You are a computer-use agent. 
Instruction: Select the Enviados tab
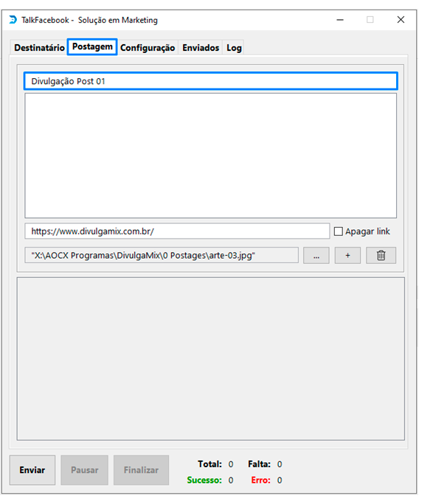[201, 48]
